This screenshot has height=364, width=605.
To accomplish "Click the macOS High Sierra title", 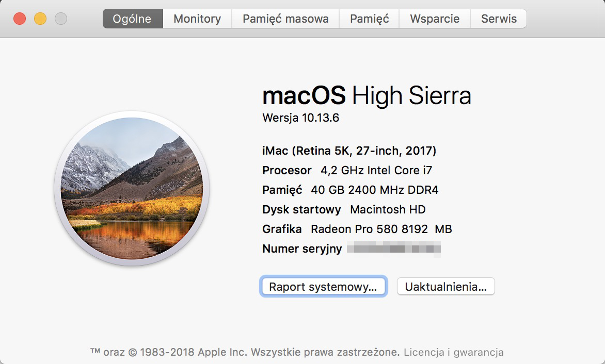I will [367, 96].
